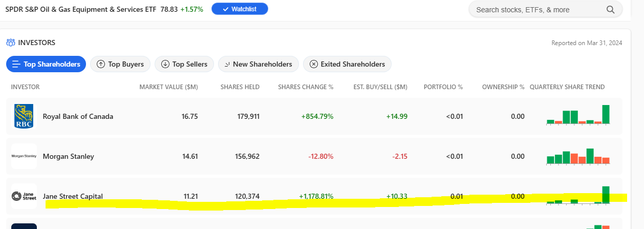Viewport: 644px width, 229px height.
Task: Click the Jane Street logo
Action: 24,196
